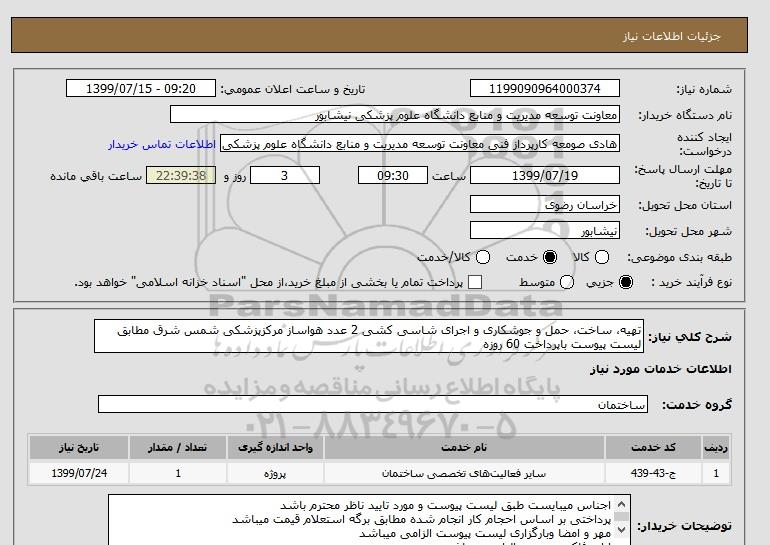770x545 pixels.
Task: Select the متوسط purchase process option
Action: pyautogui.click(x=567, y=282)
